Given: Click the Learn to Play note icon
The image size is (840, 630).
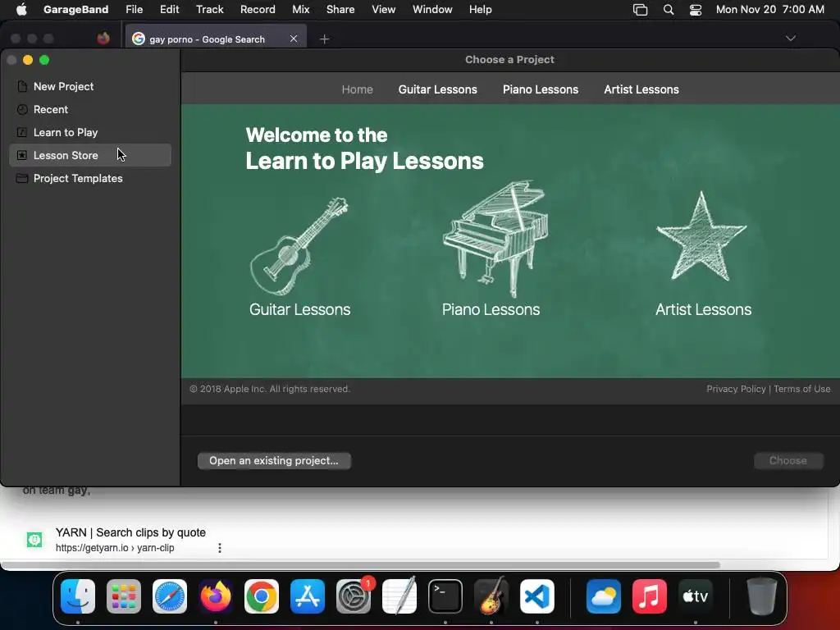Looking at the screenshot, I should click(22, 132).
